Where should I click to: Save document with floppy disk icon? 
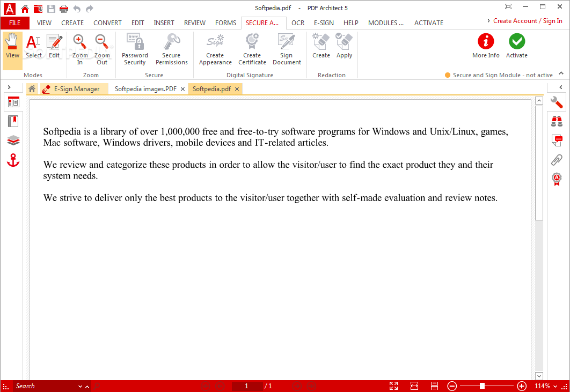coord(51,9)
